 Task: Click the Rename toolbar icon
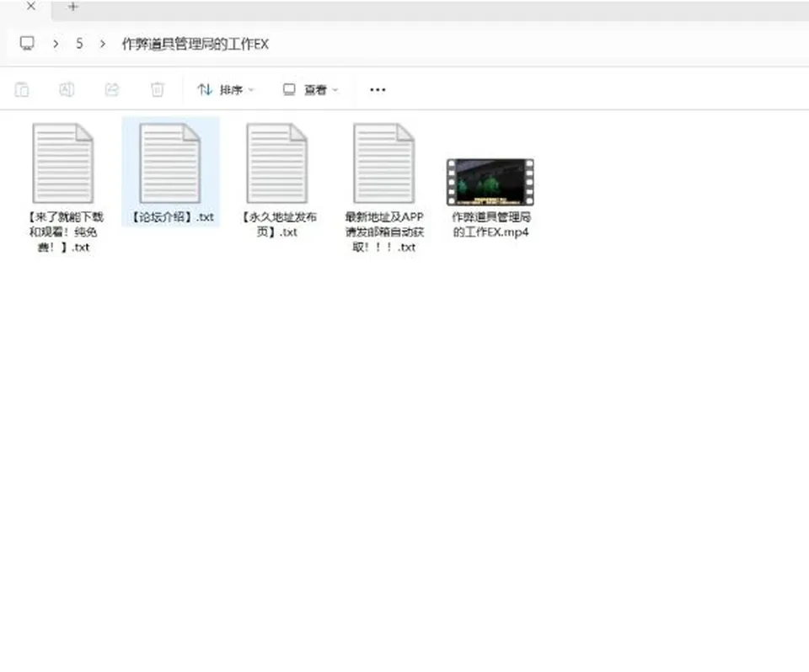[x=67, y=90]
